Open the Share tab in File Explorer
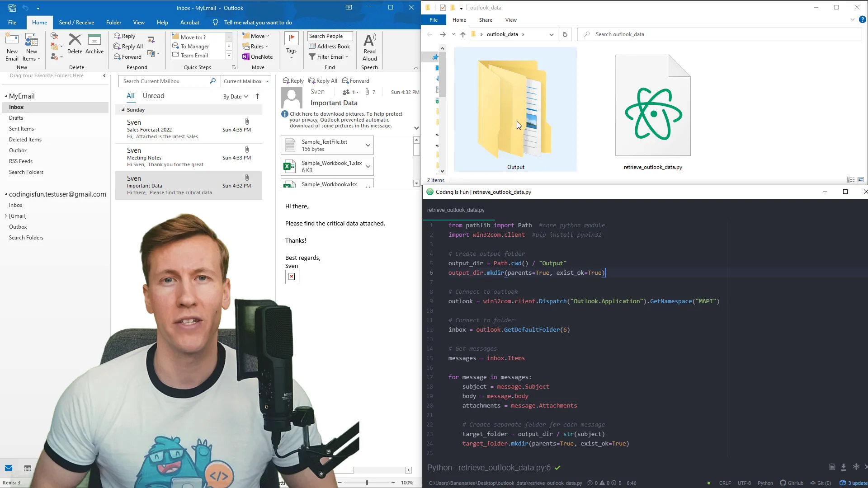The height and width of the screenshot is (488, 868). point(486,20)
